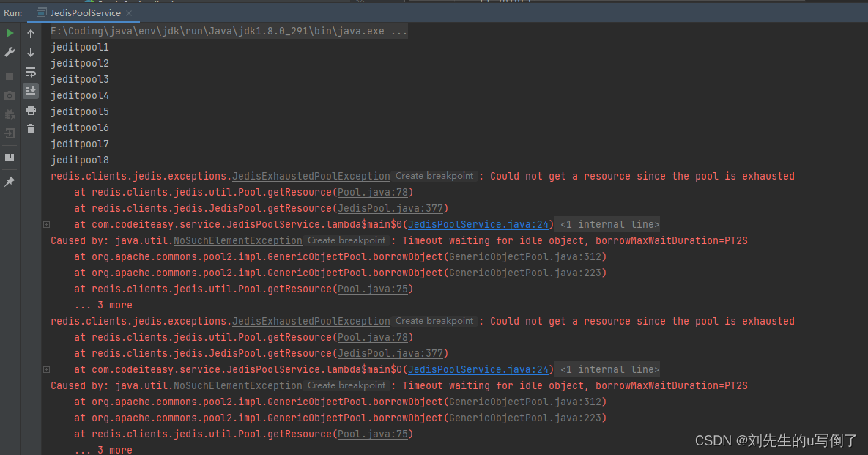Viewport: 868px width, 455px height.
Task: Click the 'jeditpool3' output line
Action: (80, 79)
